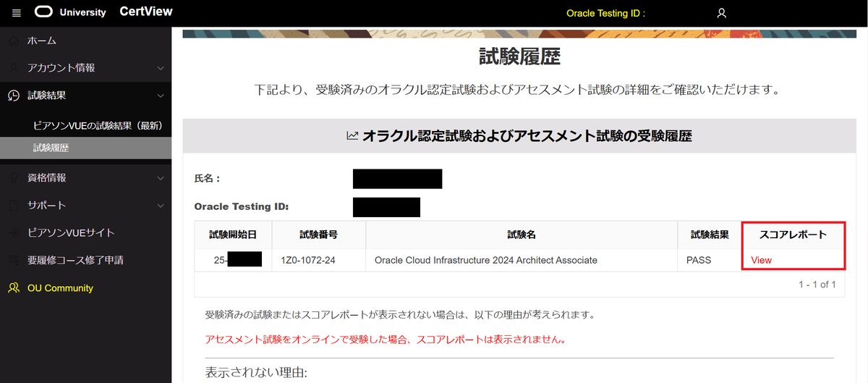Viewport: 868px width, 383px height.
Task: Open OU Community link
Action: click(60, 287)
